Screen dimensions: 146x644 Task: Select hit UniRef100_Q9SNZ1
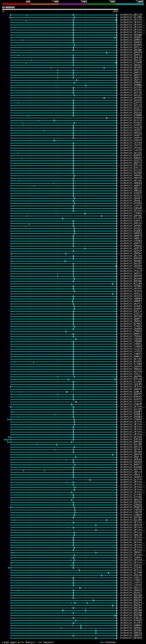tap(131, 37)
